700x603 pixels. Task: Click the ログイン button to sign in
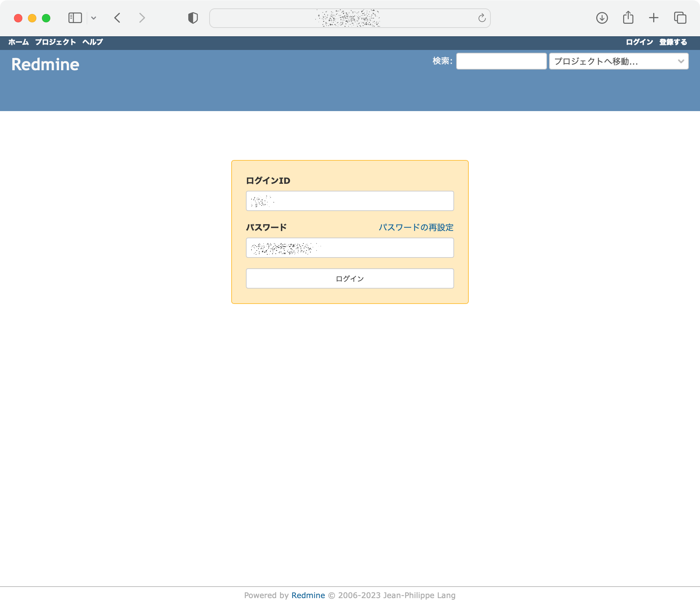tap(349, 278)
